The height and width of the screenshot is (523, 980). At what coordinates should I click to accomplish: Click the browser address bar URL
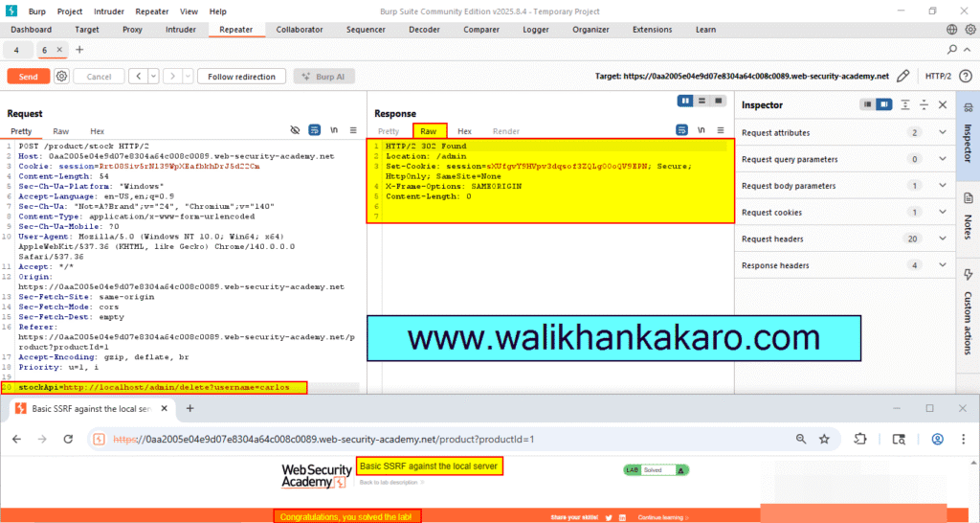[323, 439]
